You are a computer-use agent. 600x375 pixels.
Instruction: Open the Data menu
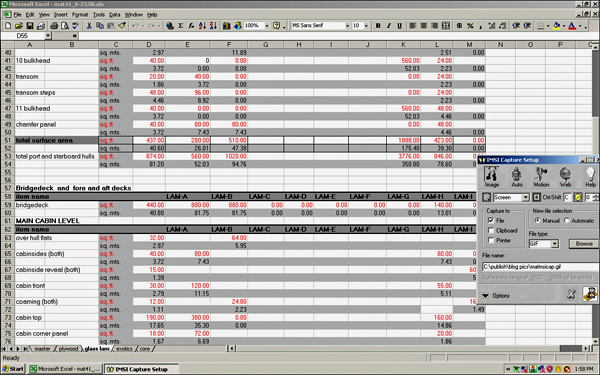114,15
